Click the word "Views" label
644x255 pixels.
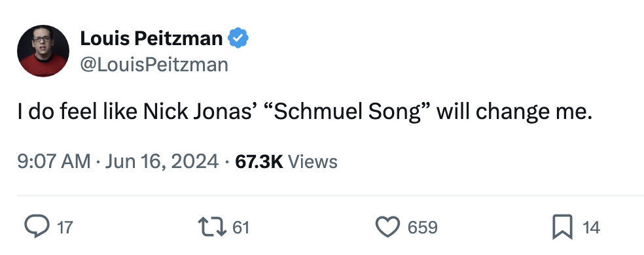pos(313,161)
